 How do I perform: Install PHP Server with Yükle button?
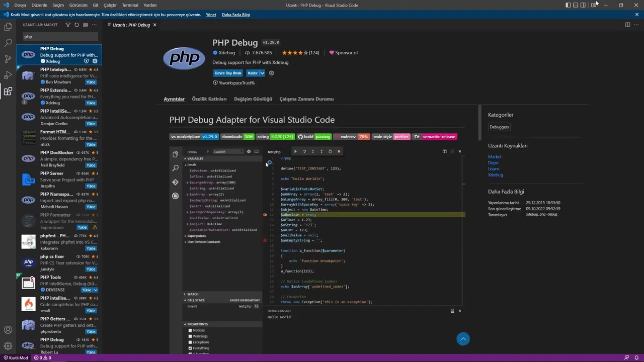(x=91, y=186)
